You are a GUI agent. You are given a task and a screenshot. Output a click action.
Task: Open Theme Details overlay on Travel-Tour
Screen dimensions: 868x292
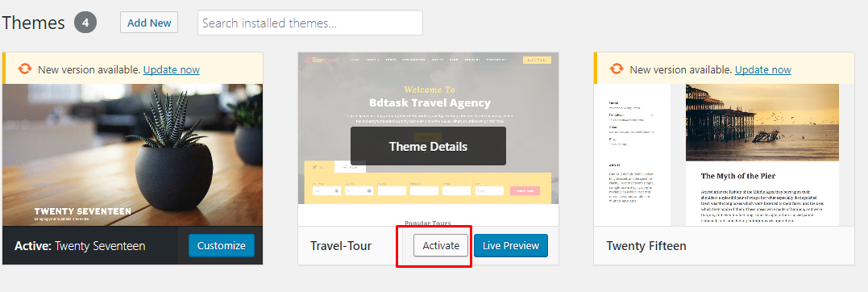[428, 146]
